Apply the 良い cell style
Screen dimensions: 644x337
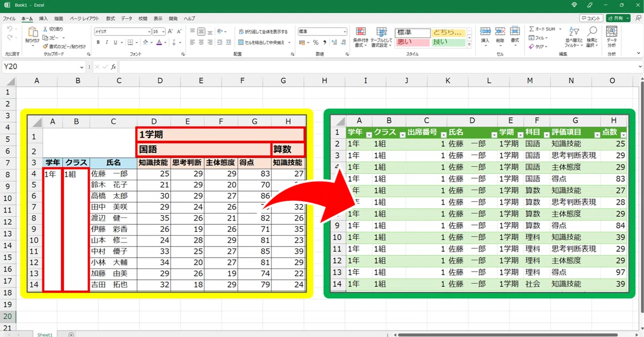[x=448, y=42]
